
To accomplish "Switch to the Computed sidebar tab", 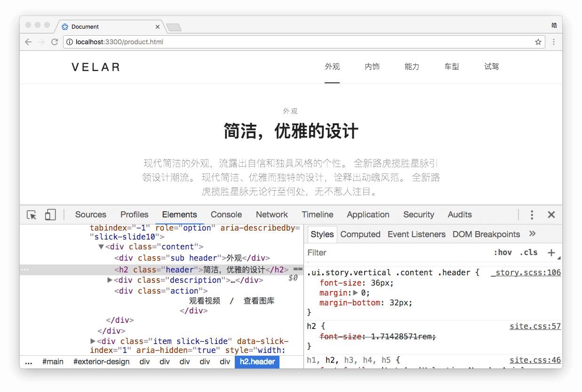I will click(360, 234).
